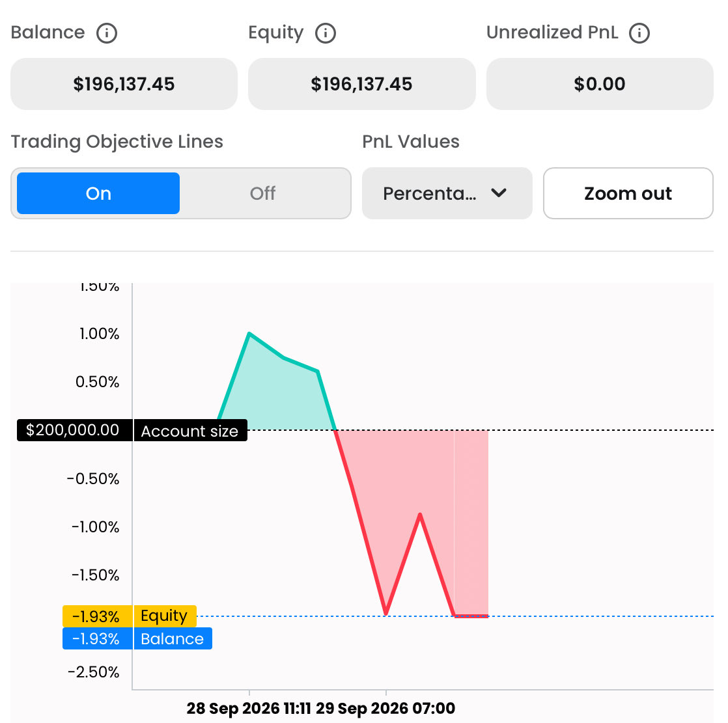Click the $200,000.00 account size tag
The height and width of the screenshot is (723, 728).
coord(75,430)
